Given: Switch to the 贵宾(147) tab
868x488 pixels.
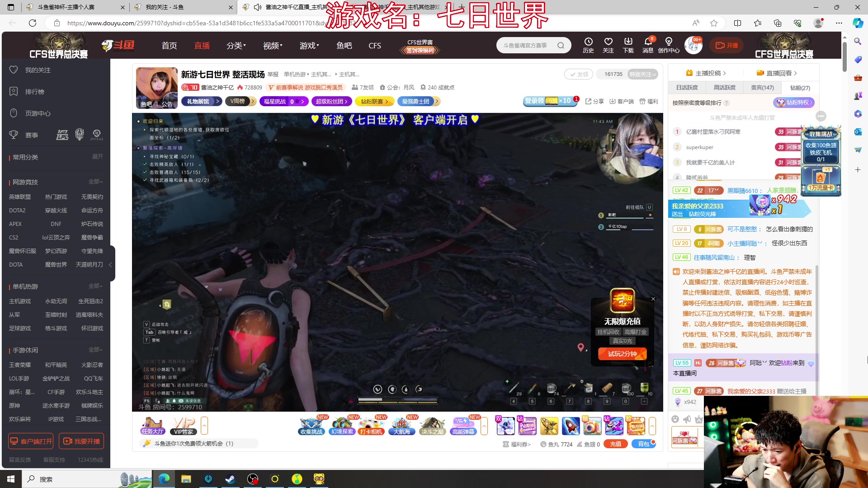Looking at the screenshot, I should 762,88.
